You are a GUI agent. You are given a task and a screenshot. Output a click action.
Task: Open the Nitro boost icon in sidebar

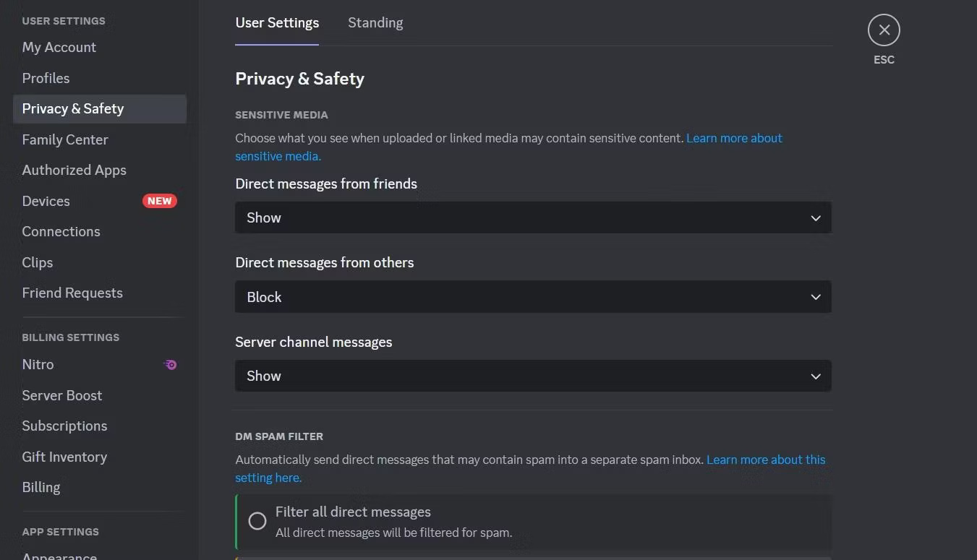click(170, 364)
